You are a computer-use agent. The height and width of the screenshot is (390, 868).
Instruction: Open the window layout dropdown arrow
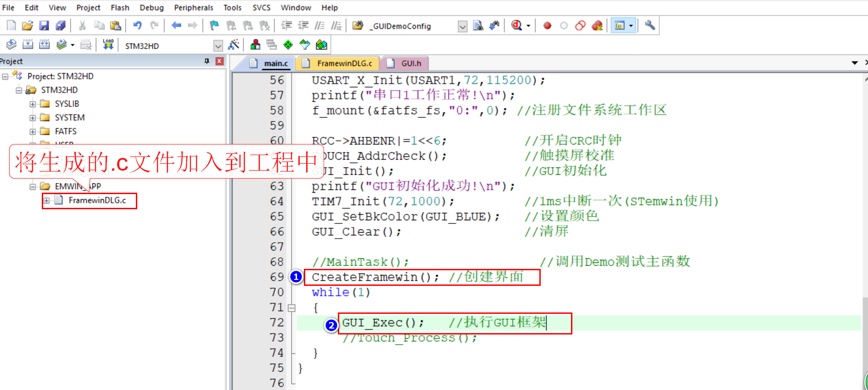[631, 26]
